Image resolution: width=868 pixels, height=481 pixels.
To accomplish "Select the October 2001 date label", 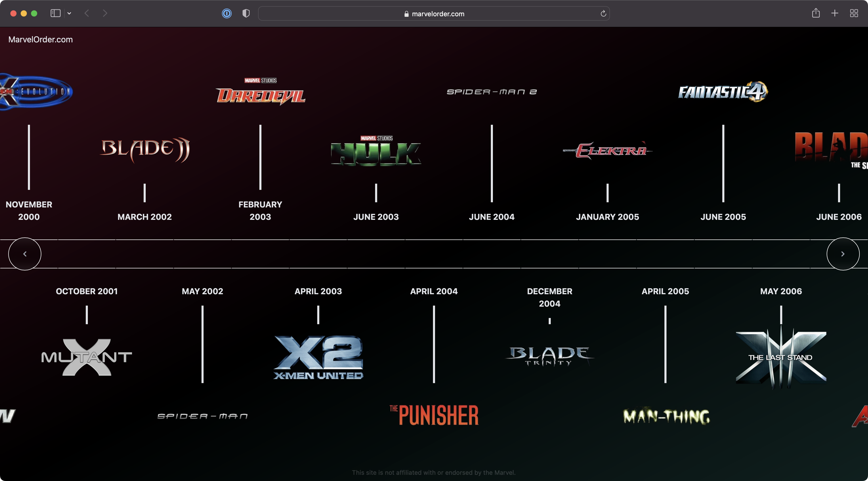I will tap(87, 291).
